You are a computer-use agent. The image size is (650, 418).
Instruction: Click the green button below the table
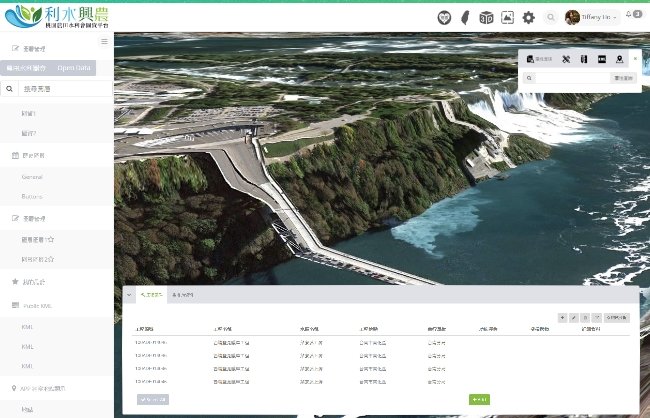coord(478,399)
